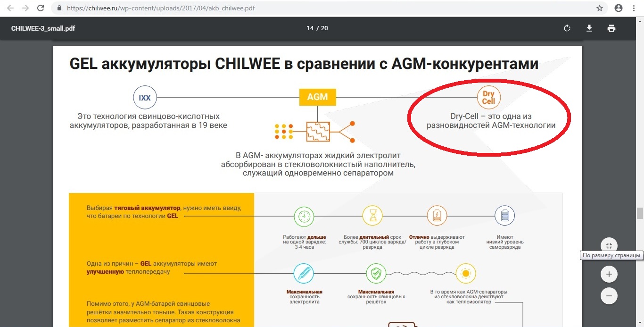Image resolution: width=644 pixels, height=327 pixels.
Task: Click the green clock icon
Action: tap(304, 216)
